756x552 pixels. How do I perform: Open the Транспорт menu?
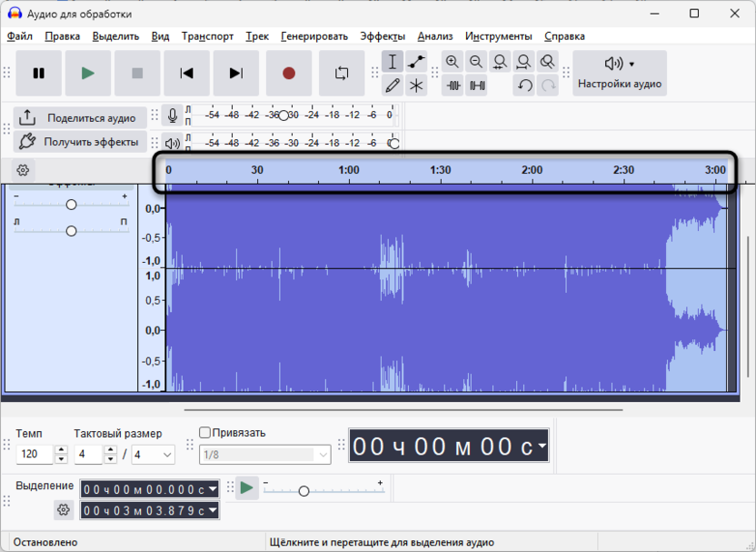208,35
